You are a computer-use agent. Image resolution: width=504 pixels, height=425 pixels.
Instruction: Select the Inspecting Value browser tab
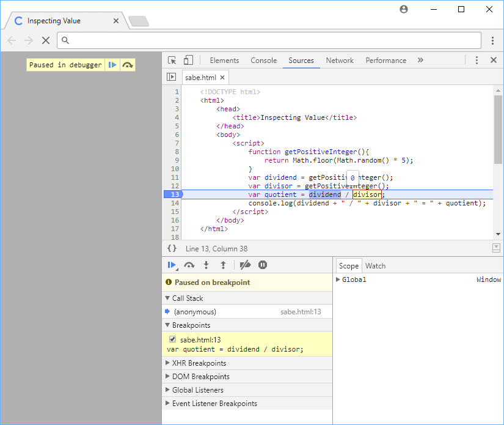coord(66,21)
